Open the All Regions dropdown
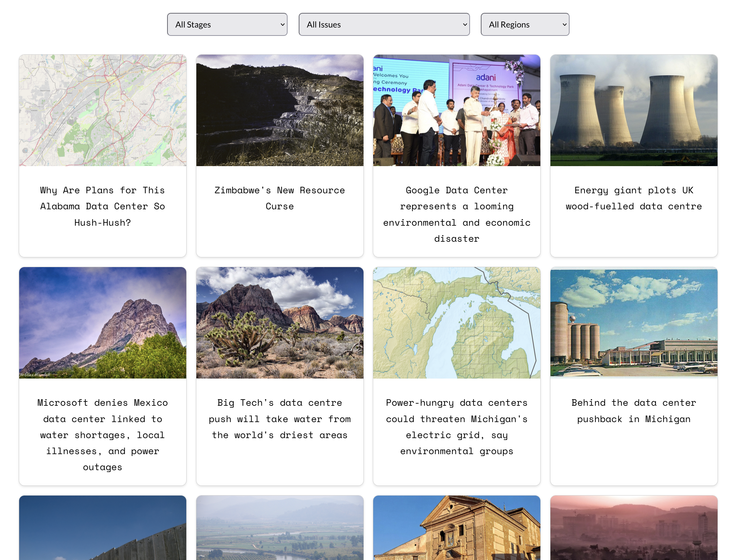This screenshot has width=736, height=560. tap(525, 24)
